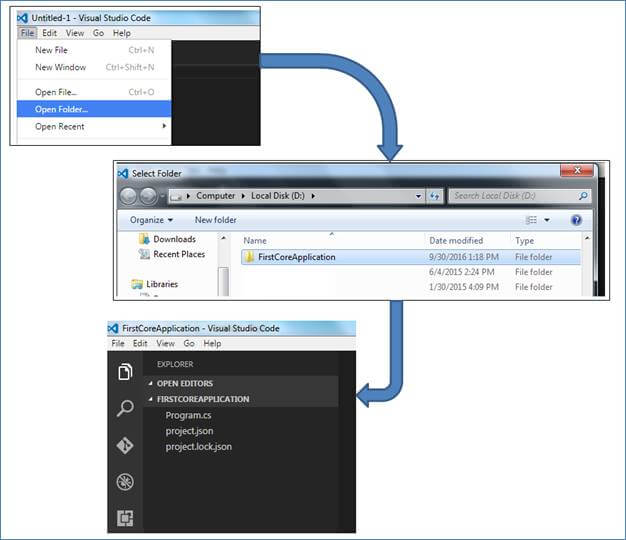Click the change view icon in dialog toolbar
Viewport: 626px width, 540px height.
pos(531,220)
